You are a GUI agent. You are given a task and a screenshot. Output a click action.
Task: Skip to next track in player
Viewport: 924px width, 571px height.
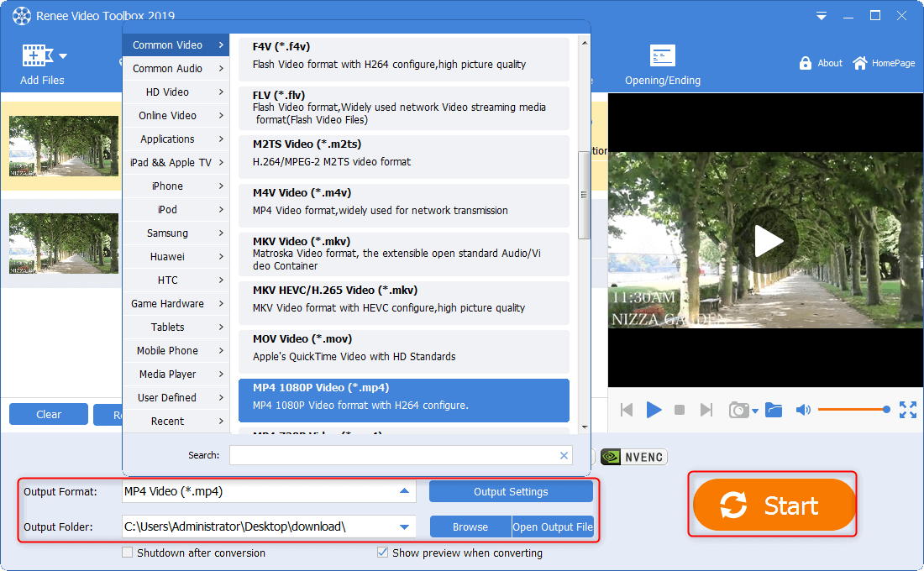(x=706, y=410)
